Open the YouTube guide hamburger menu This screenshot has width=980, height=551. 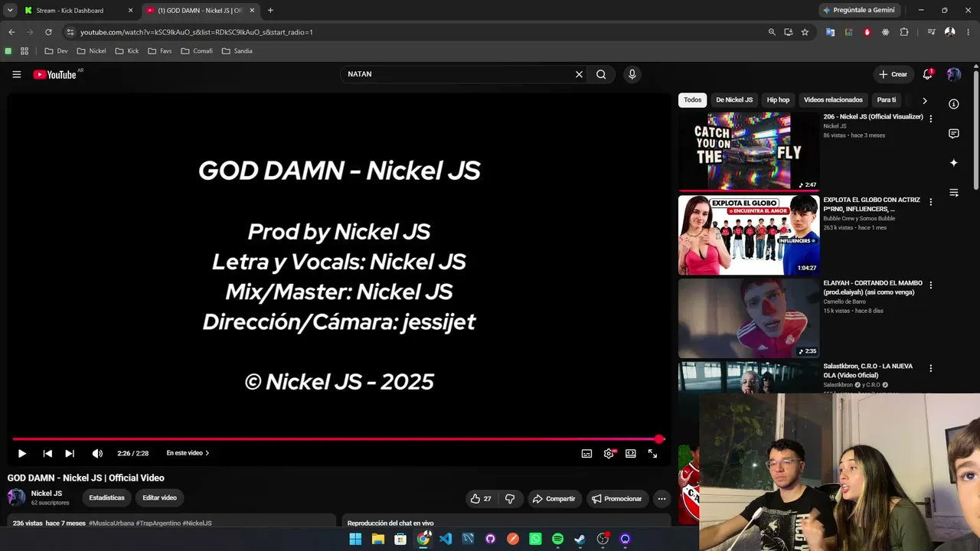coord(16,74)
